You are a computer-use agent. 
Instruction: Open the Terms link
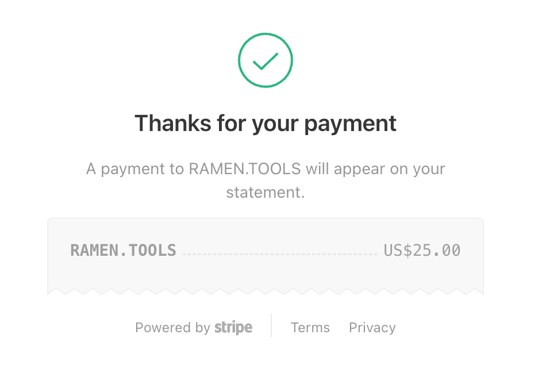click(310, 328)
